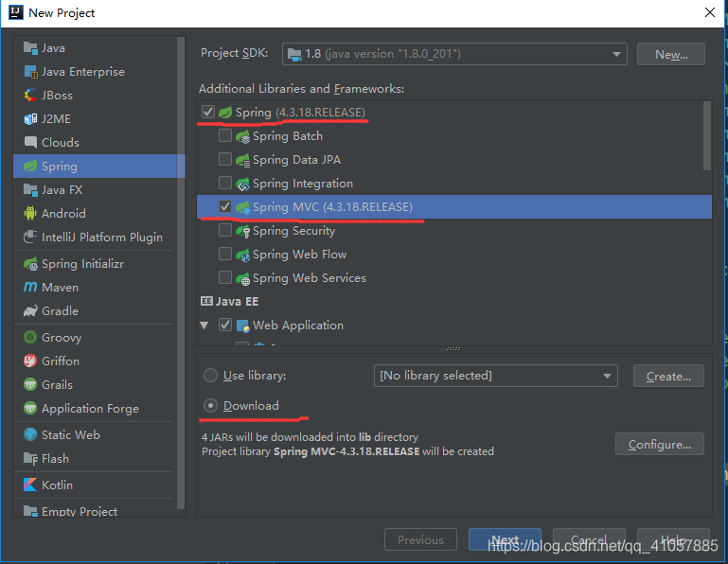Click the Clouds speech-bubble icon
This screenshot has width=728, height=564.
(x=30, y=142)
